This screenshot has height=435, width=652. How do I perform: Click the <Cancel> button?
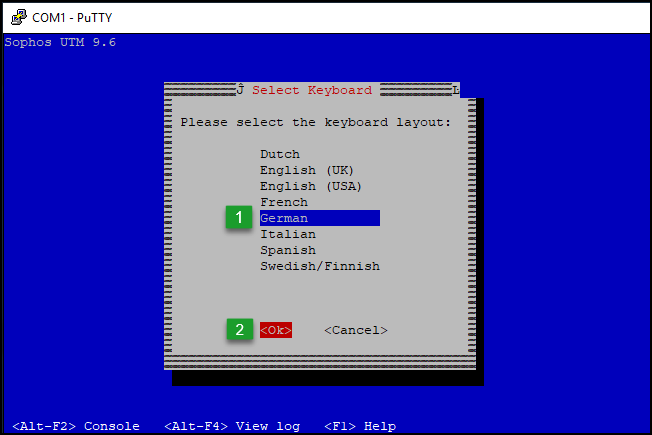pos(356,330)
